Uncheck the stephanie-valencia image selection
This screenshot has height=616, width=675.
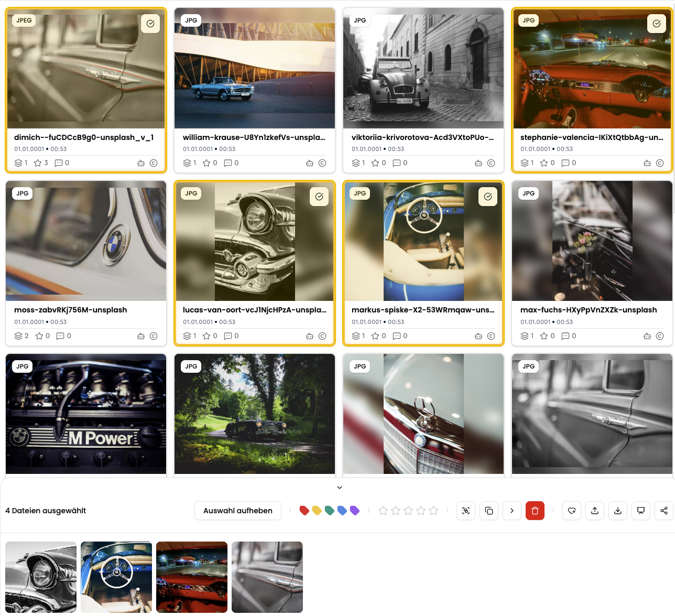[657, 24]
